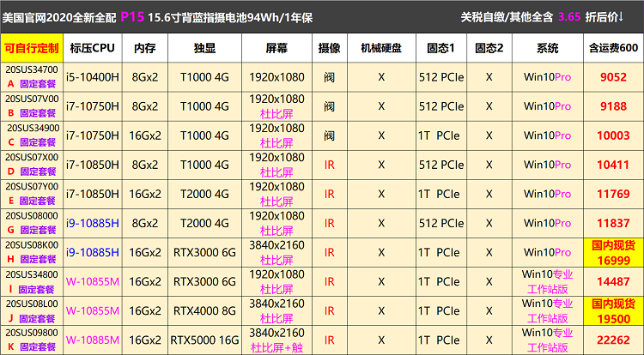Click the i7-10850H cell in row D

93,165
